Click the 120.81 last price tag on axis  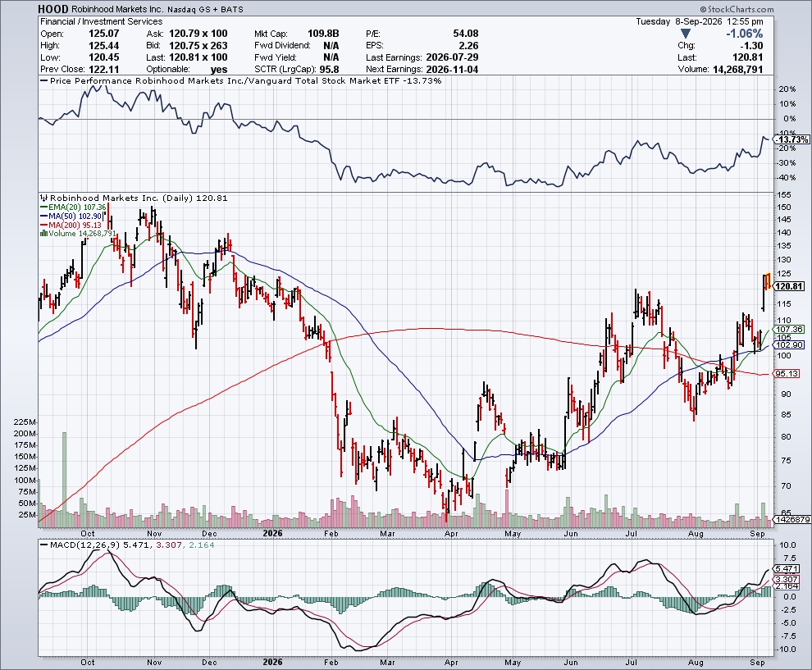coord(789,286)
